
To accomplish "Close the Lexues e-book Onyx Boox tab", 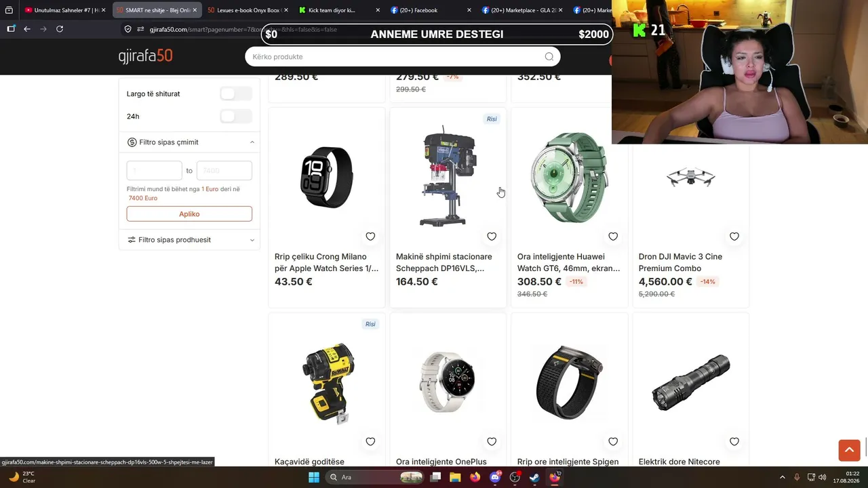I will pyautogui.click(x=286, y=10).
